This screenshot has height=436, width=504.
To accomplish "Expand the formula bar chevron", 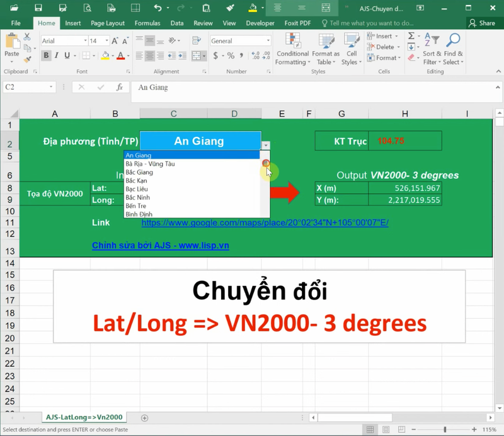I will pos(498,87).
